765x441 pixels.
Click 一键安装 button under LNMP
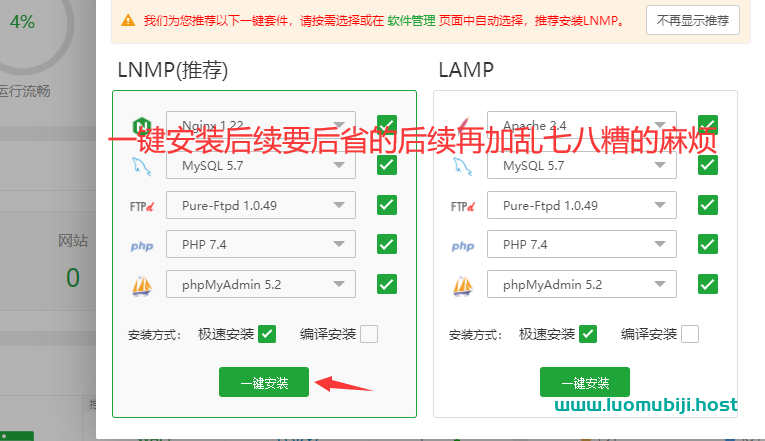point(264,382)
